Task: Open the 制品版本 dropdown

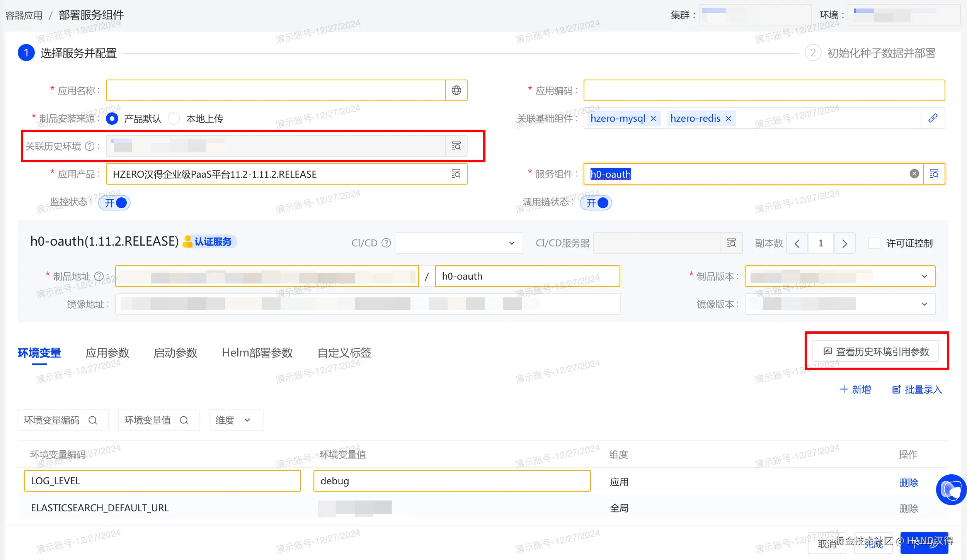Action: tap(924, 276)
